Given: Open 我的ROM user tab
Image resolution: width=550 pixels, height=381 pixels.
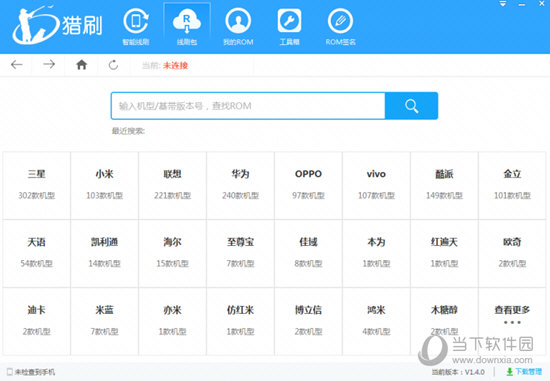Looking at the screenshot, I should 238,28.
